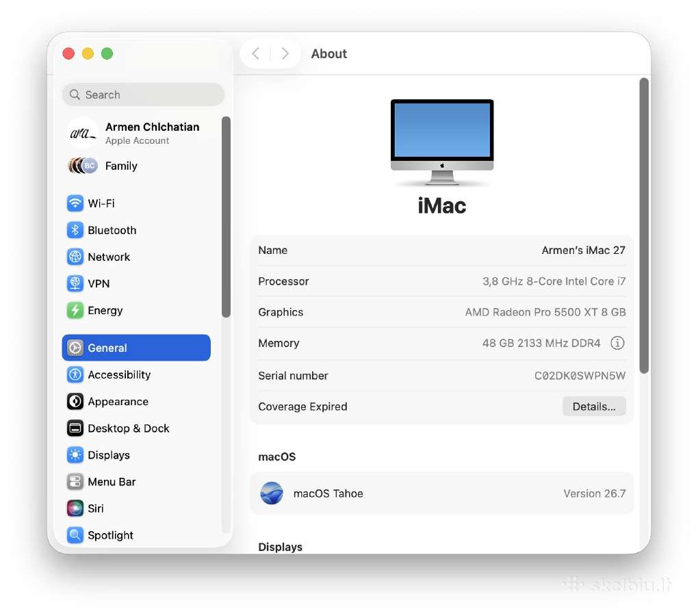Click 'AMD Radeon Pro 5500 XT 8 GB'

(x=545, y=312)
